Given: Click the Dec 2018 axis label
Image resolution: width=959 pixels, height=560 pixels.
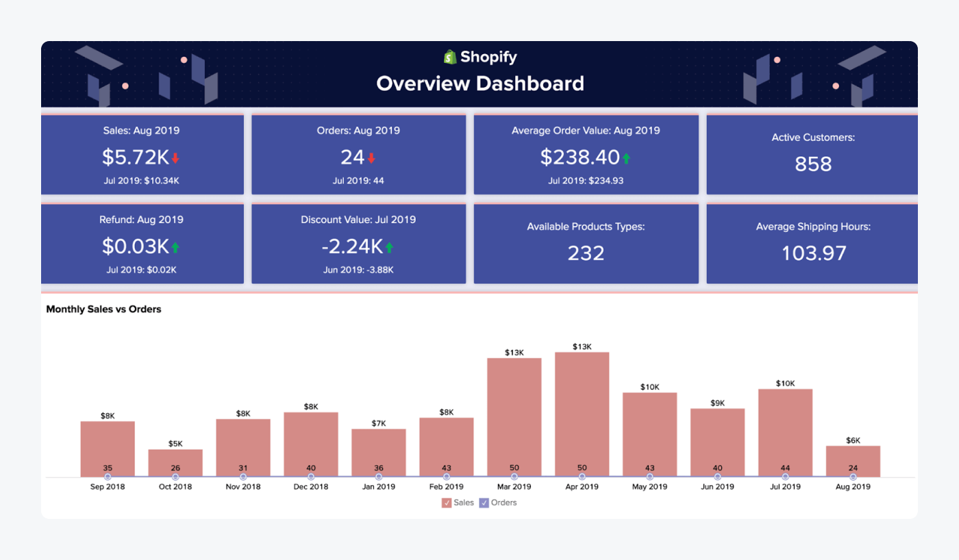Looking at the screenshot, I should (311, 487).
